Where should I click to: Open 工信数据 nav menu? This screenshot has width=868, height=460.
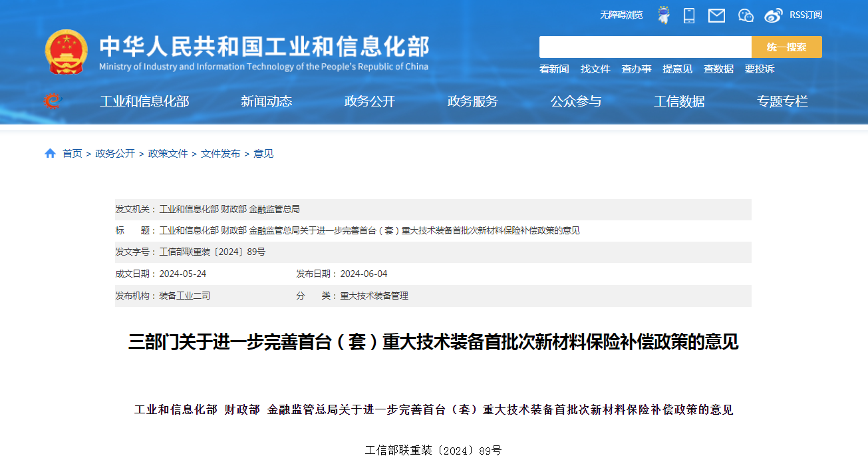pyautogui.click(x=679, y=102)
